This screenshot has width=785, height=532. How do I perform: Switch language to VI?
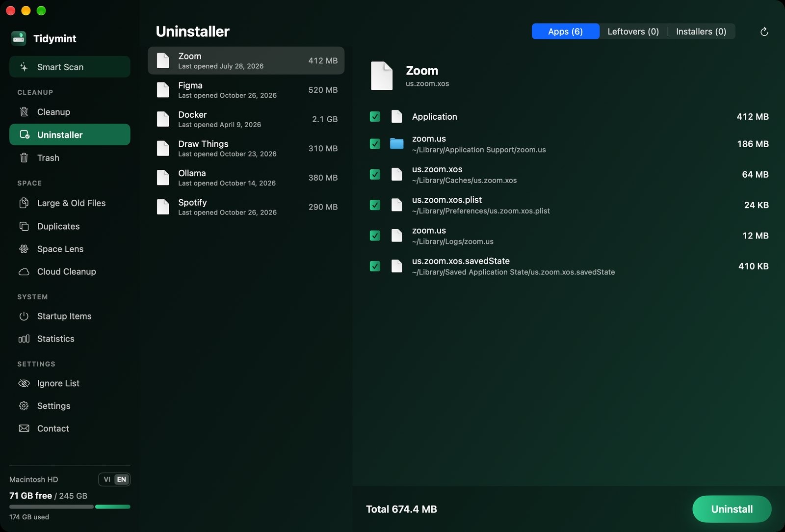(107, 479)
